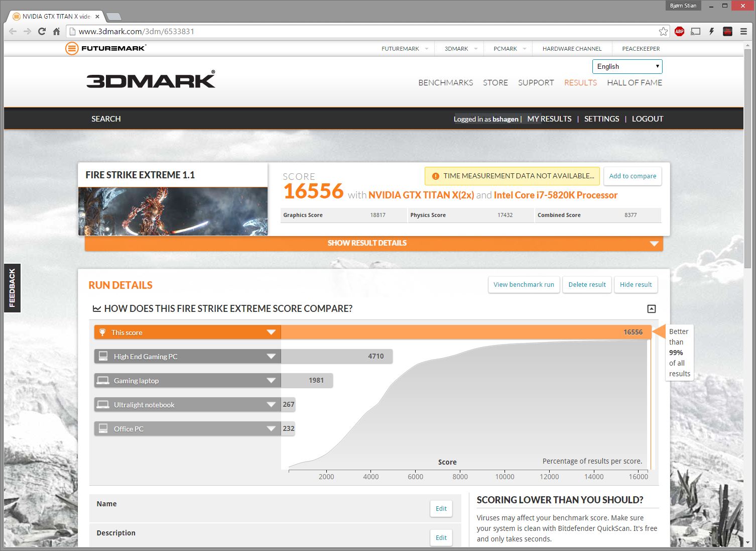Viewport: 756px width, 551px height.
Task: Open a new browser tab
Action: pos(113,17)
